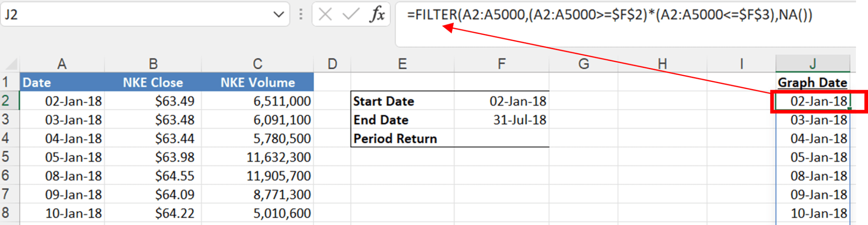Image resolution: width=868 pixels, height=225 pixels.
Task: Select the NKE Volume value 11,905,700
Action: pos(257,176)
